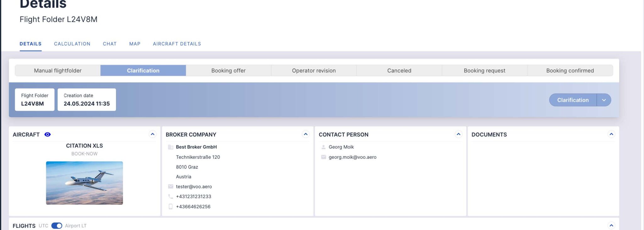This screenshot has height=230, width=644.
Task: Click the Flight Folder L24V8M page subtitle
Action: click(58, 20)
